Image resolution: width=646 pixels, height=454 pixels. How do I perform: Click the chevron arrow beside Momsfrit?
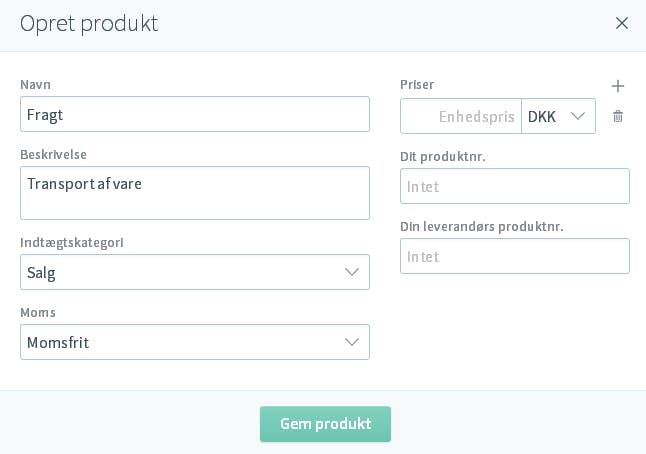point(351,342)
